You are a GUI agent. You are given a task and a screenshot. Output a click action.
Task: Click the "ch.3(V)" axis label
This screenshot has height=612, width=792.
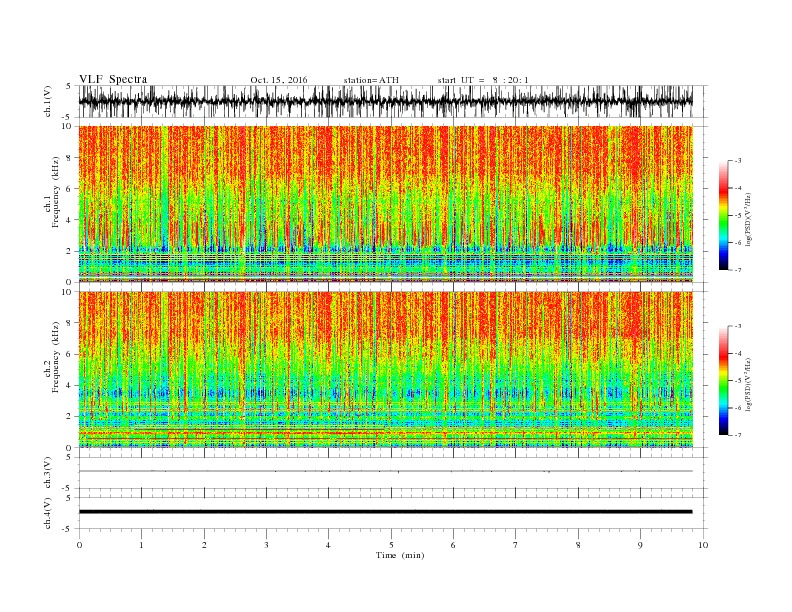48,473
